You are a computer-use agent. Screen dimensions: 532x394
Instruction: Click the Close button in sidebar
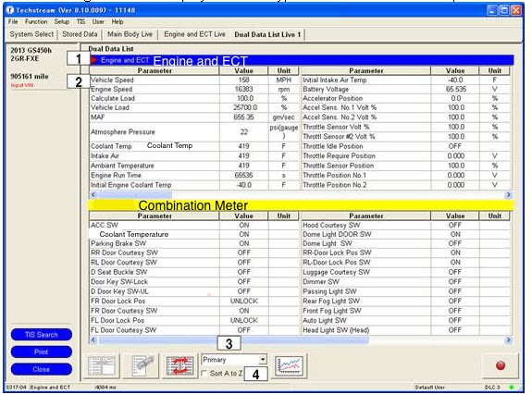pyautogui.click(x=42, y=369)
